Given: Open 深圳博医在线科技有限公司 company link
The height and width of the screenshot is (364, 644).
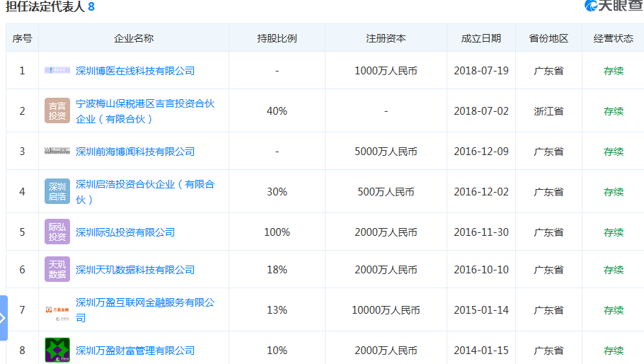Looking at the screenshot, I should tap(134, 71).
